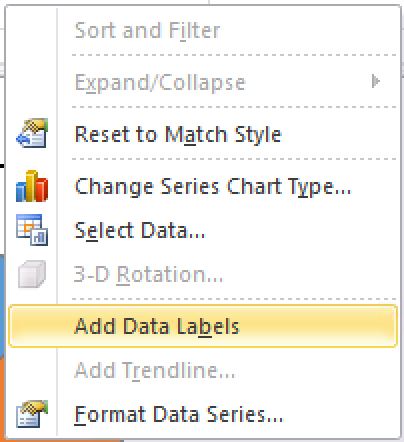Screen dimensions: 404x442
Task: Select the Expand/Collapse menu label
Action: [160, 83]
